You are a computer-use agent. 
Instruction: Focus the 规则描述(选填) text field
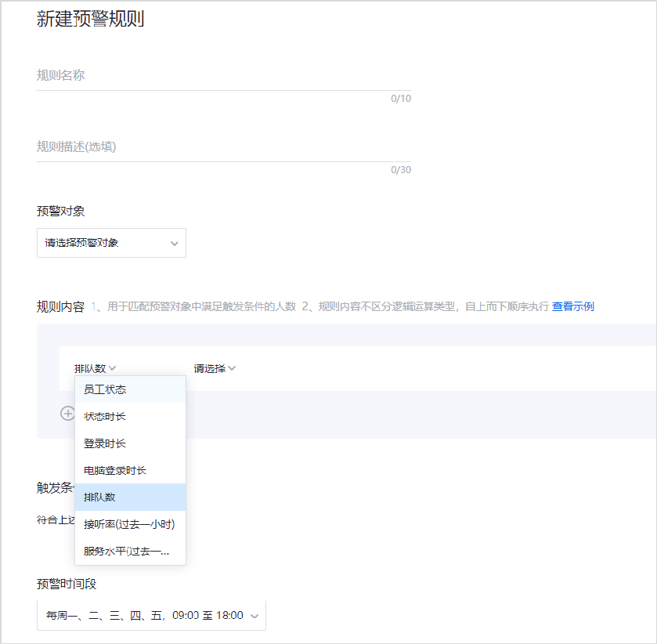click(x=223, y=147)
